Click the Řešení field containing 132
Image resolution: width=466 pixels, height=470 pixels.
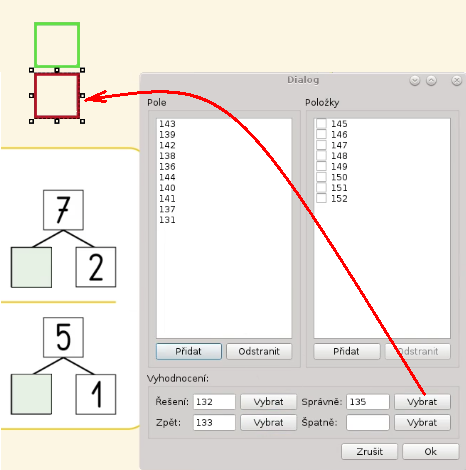click(214, 402)
